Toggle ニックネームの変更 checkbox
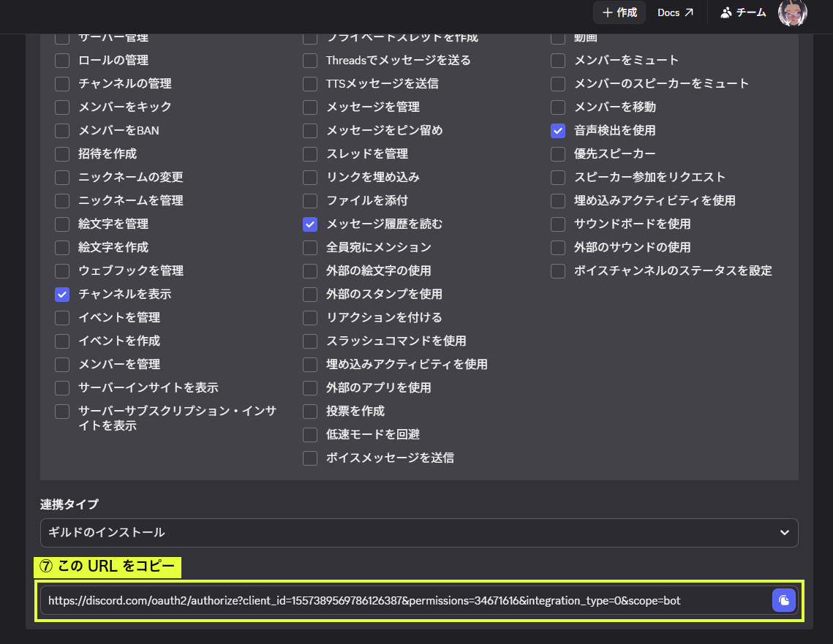The height and width of the screenshot is (644, 833). 62,178
